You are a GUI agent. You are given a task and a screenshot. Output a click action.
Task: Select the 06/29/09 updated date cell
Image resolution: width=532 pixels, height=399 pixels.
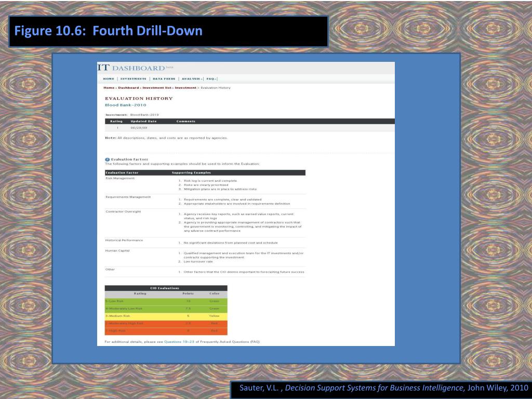point(139,128)
